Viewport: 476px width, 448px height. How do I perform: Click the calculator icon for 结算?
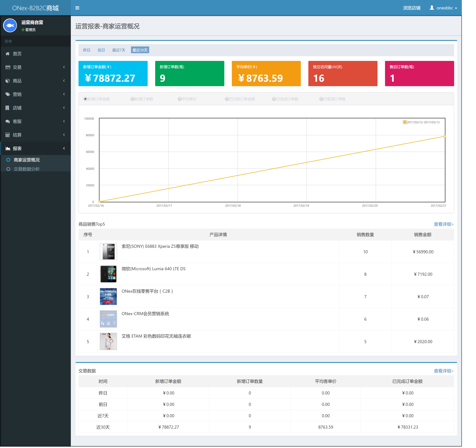[8, 135]
